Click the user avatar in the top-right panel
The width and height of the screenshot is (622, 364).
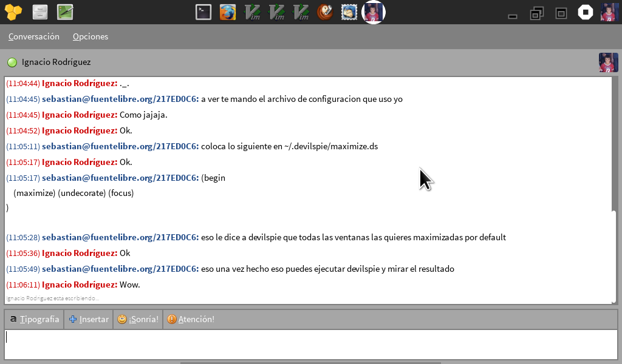(608, 12)
